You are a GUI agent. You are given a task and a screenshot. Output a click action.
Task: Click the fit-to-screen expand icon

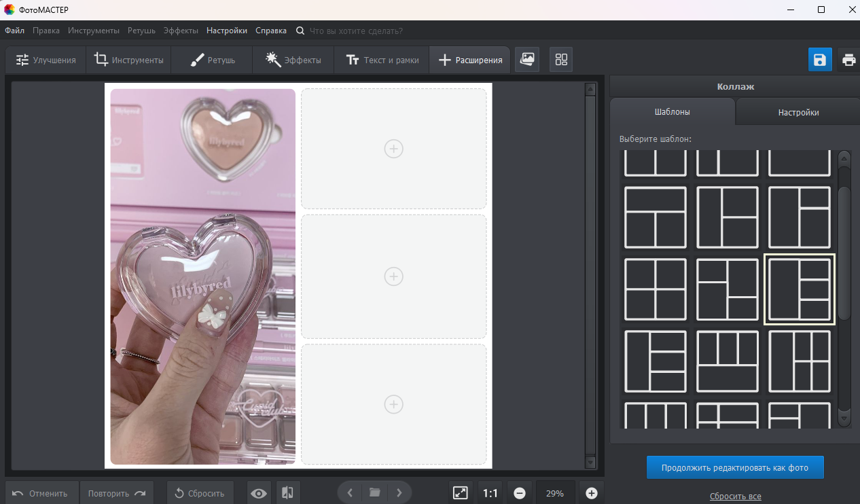click(x=460, y=493)
